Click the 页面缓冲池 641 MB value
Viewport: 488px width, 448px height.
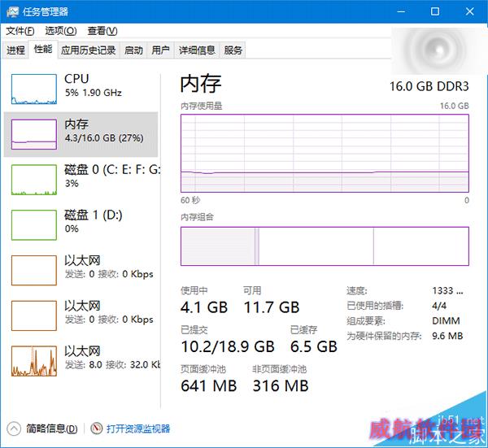(x=208, y=385)
